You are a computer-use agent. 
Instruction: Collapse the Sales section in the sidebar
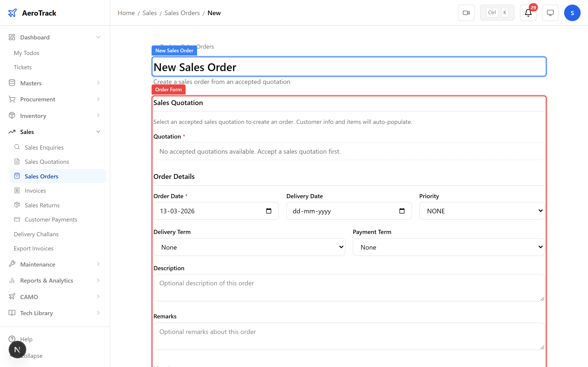coord(98,132)
